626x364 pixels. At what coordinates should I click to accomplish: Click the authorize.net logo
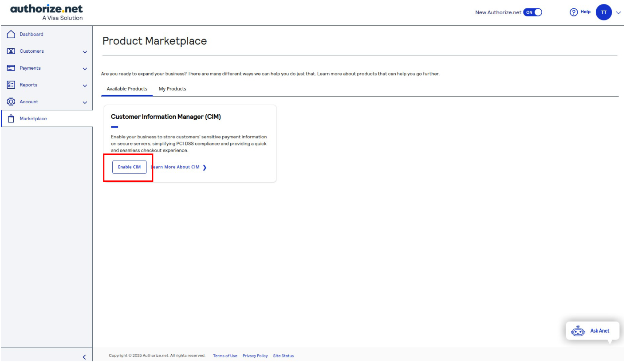click(x=46, y=12)
